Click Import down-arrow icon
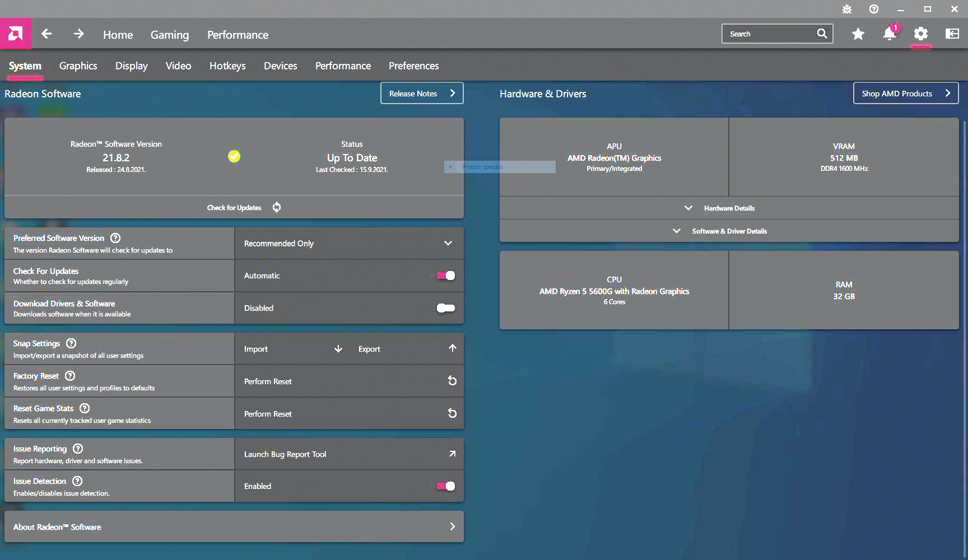This screenshot has height=560, width=968. pos(338,349)
